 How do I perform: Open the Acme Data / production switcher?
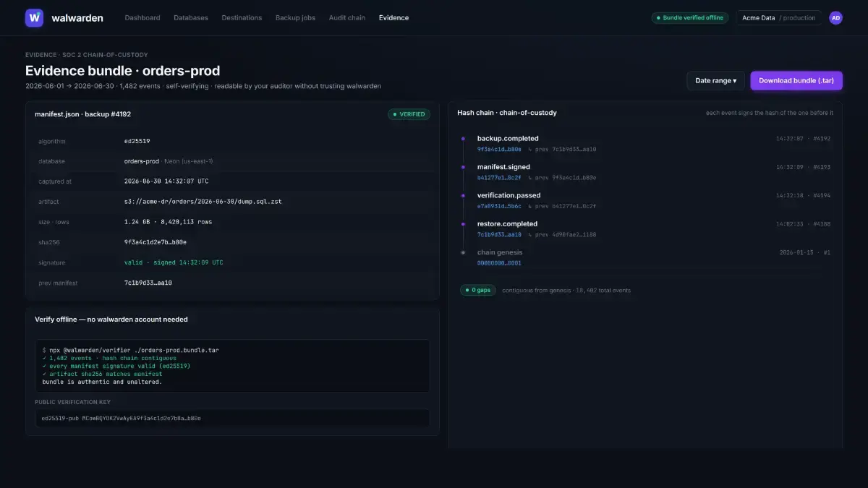[778, 18]
